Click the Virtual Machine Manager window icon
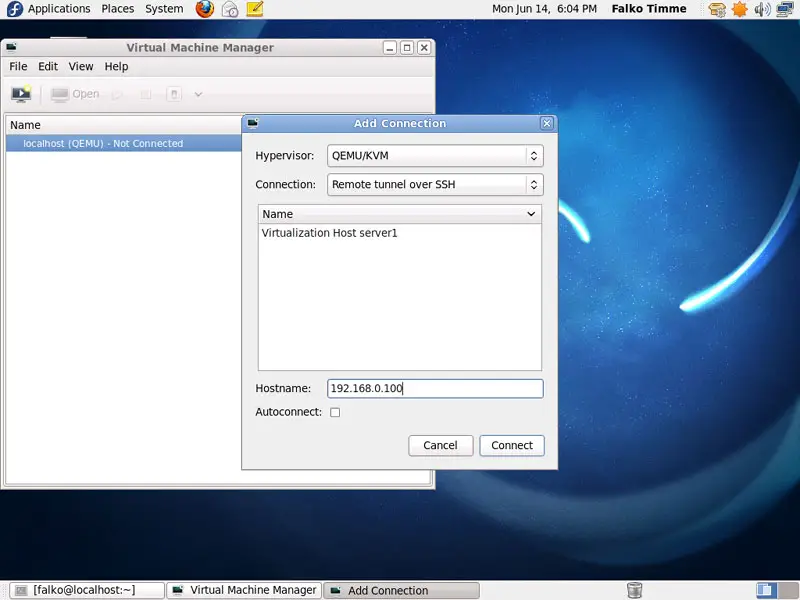The width and height of the screenshot is (800, 600). (11, 47)
